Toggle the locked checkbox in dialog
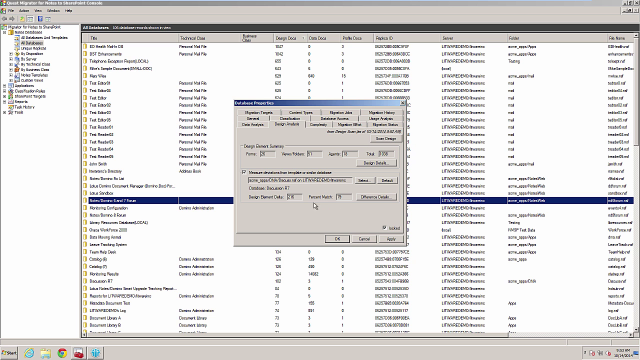Screen dimensions: 640x360 (384, 228)
